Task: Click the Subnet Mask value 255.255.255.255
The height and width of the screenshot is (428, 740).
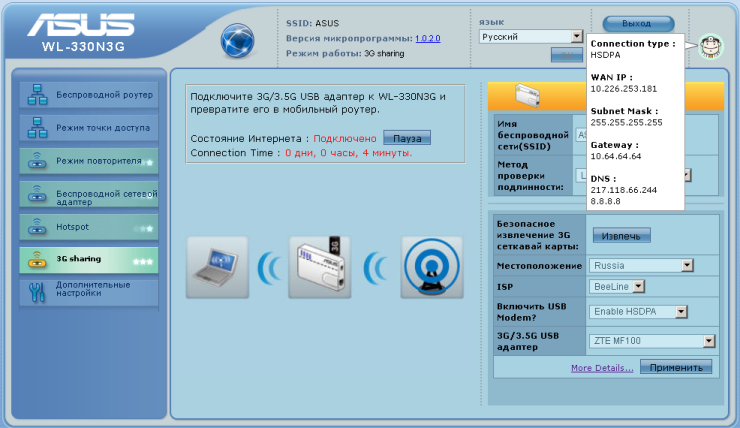Action: 626,122
